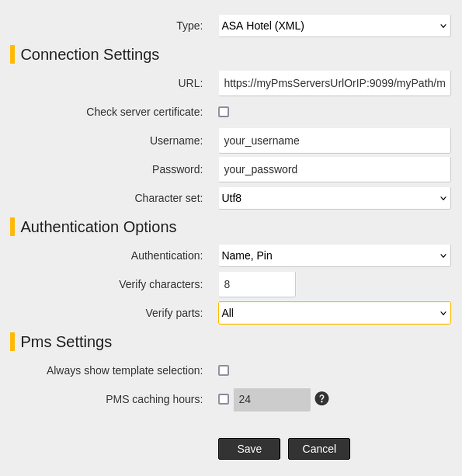Toggle Always show template selection checkbox
Viewport: 462px width, 476px height.
pyautogui.click(x=224, y=371)
